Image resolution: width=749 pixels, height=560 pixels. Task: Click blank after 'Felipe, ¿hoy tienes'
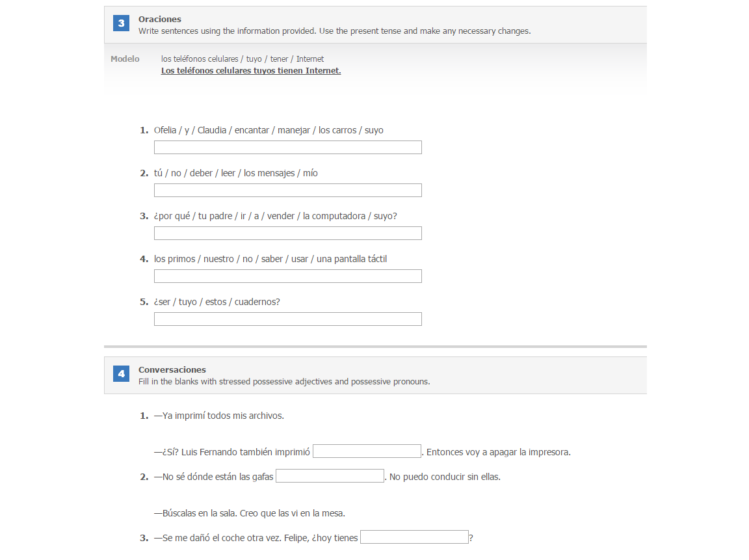tap(414, 537)
